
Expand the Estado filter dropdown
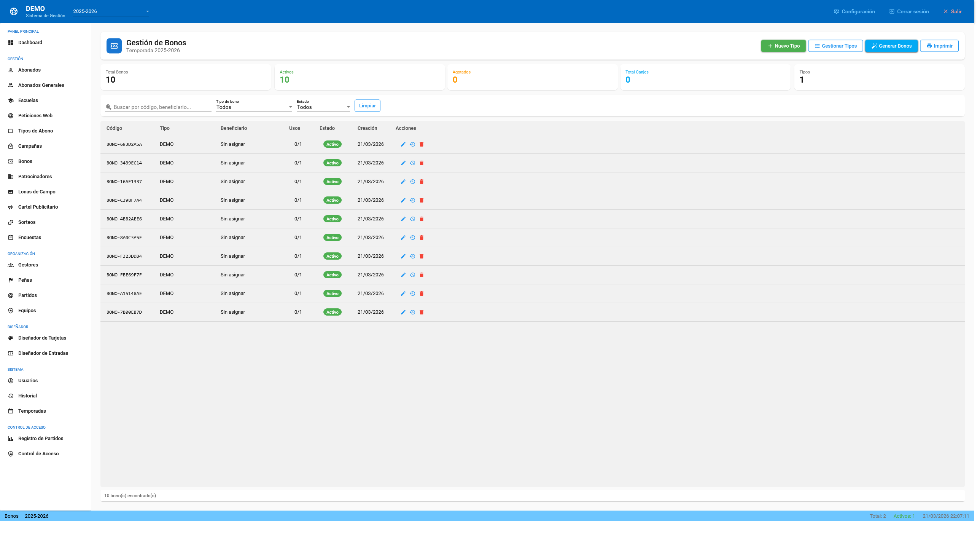323,107
